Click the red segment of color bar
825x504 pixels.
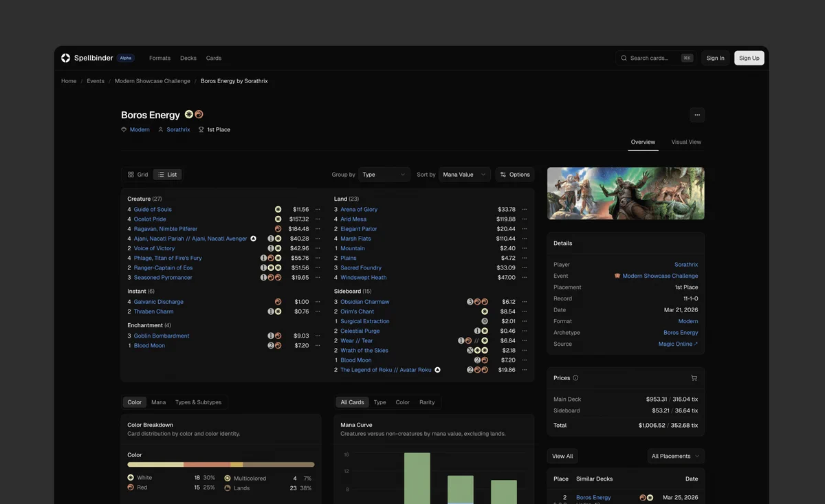click(x=207, y=465)
